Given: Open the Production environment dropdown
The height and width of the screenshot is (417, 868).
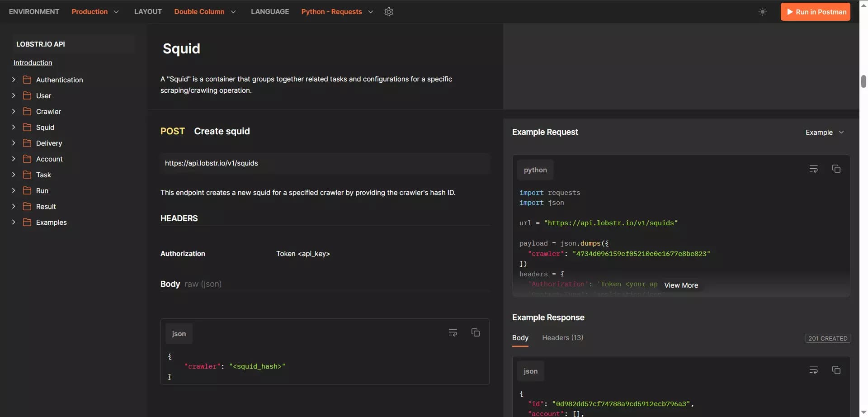Looking at the screenshot, I should (x=95, y=12).
